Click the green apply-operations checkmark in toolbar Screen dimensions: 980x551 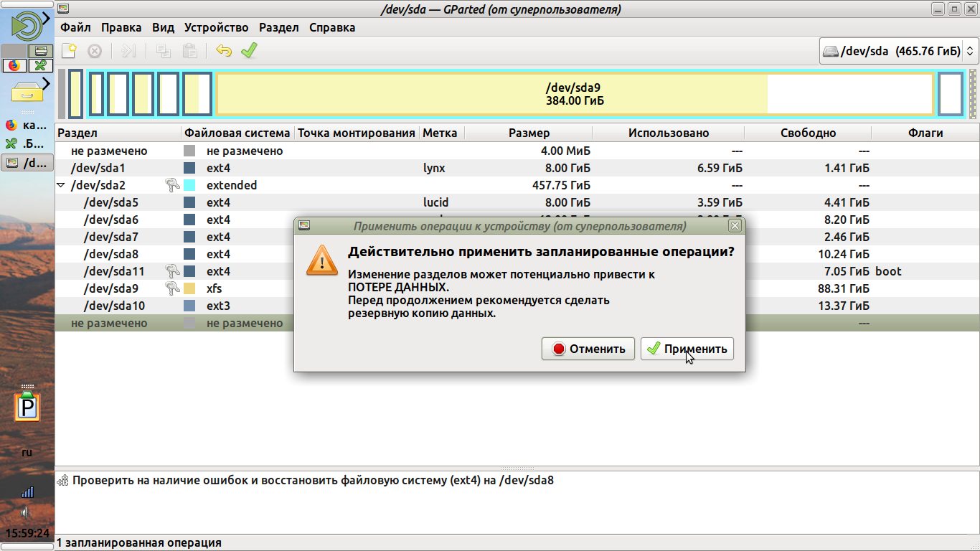[x=249, y=51]
